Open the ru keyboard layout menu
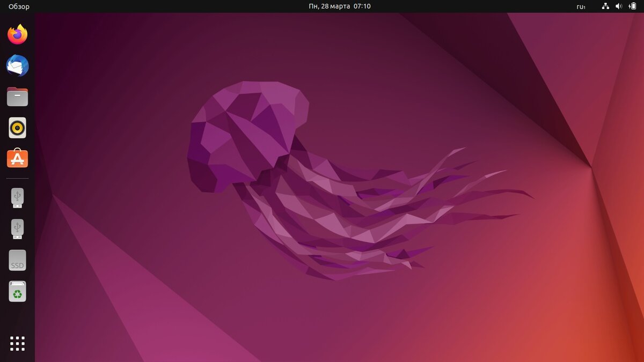This screenshot has width=644, height=362. 581,6
